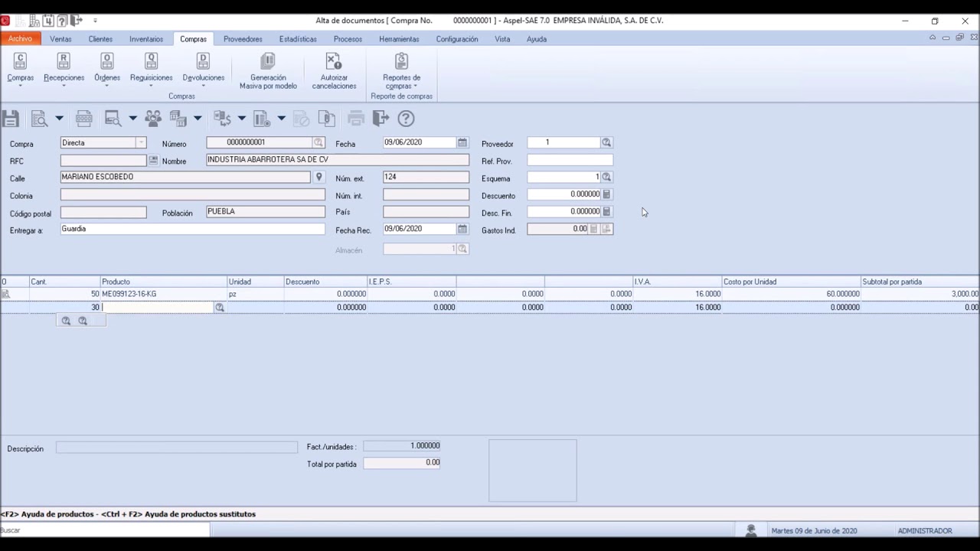The height and width of the screenshot is (551, 980).
Task: Open the Recepciones ribbon dropdown
Action: coord(64,85)
